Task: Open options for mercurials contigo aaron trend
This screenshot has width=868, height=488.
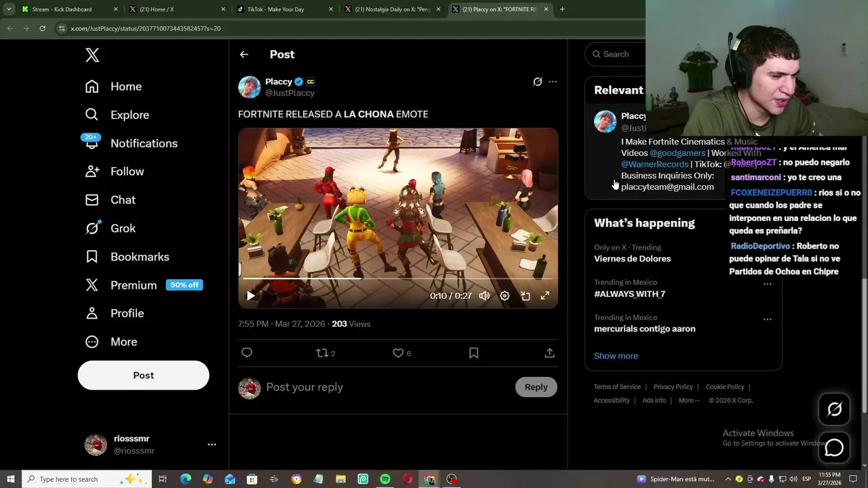Action: pos(767,319)
